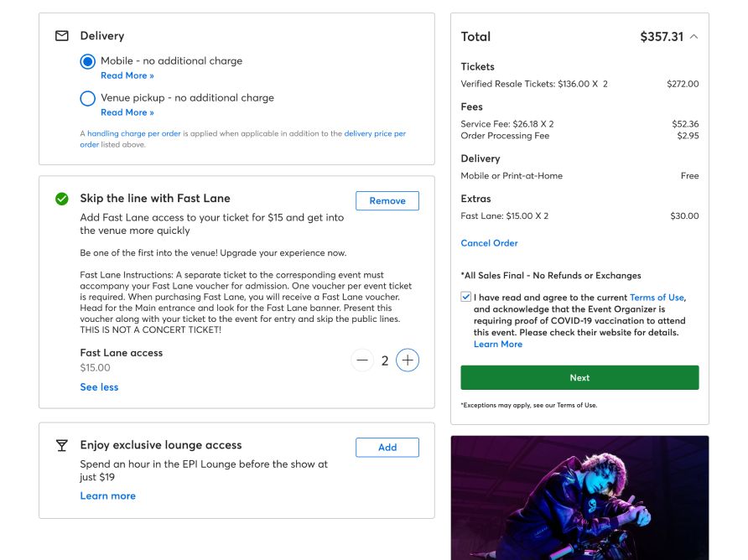
Task: Select Venue pickup radio option
Action: point(88,98)
